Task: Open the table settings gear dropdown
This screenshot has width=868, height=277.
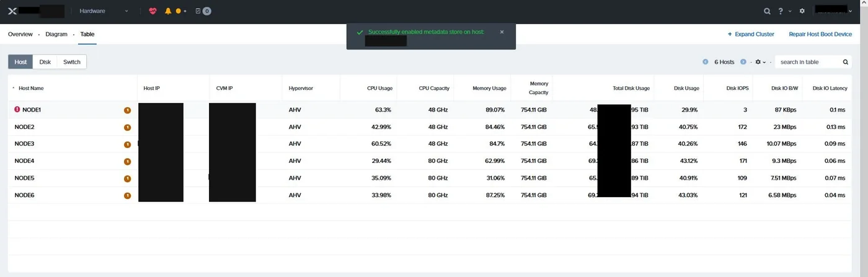Action: 760,62
